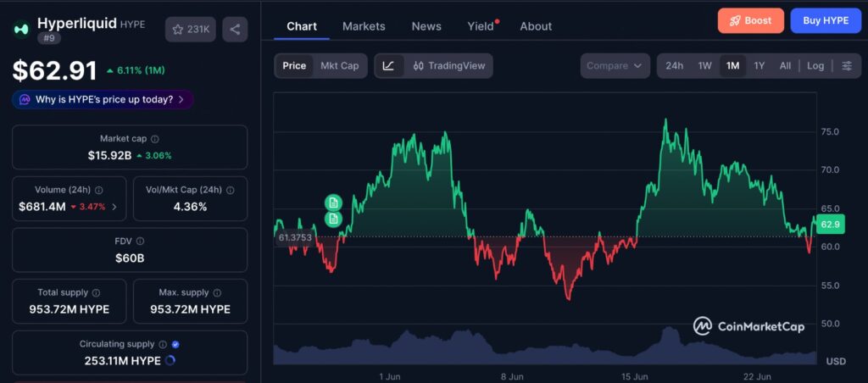Click Market cap info icon
868x383 pixels.
[x=155, y=139]
